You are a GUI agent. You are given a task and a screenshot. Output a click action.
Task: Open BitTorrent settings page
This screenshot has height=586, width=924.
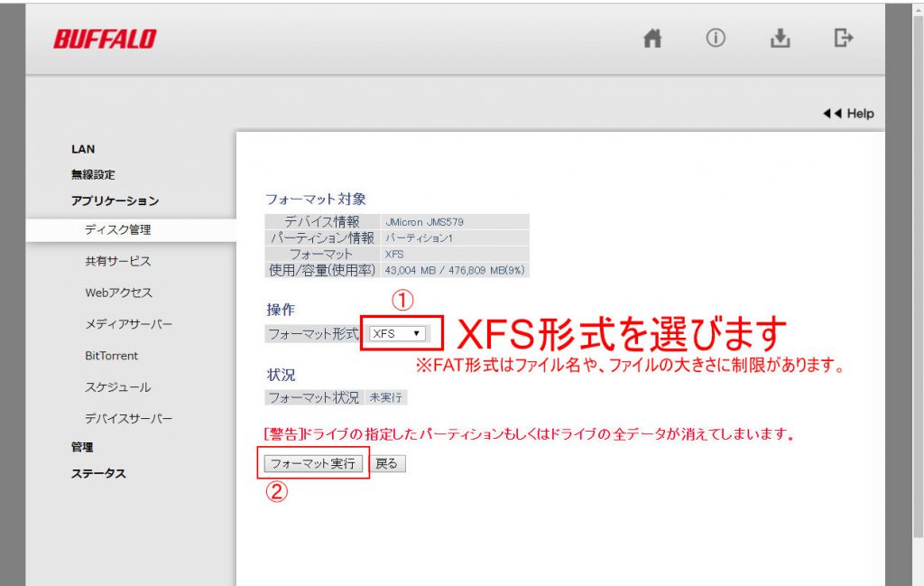(111, 356)
